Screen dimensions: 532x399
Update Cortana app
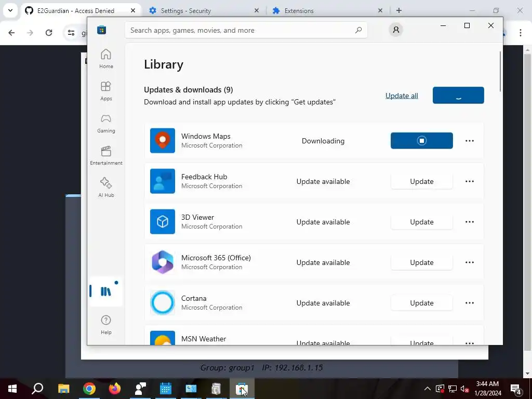point(422,303)
